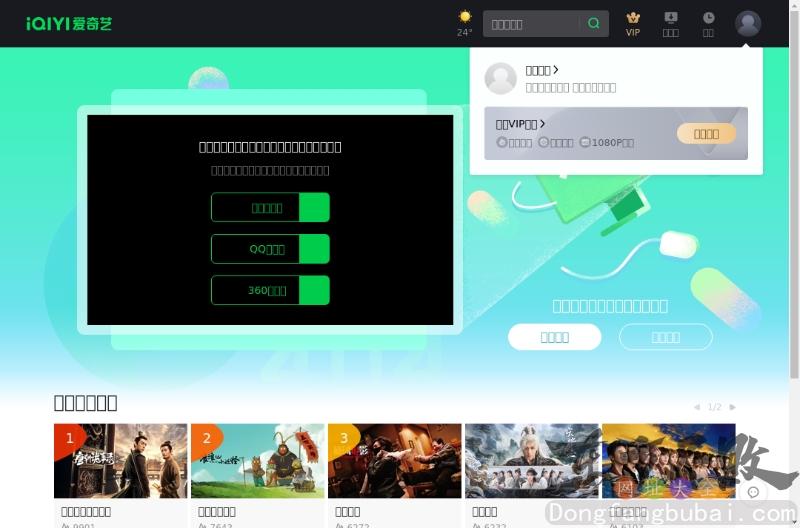
Task: Click the user avatar in top bar
Action: pyautogui.click(x=748, y=23)
